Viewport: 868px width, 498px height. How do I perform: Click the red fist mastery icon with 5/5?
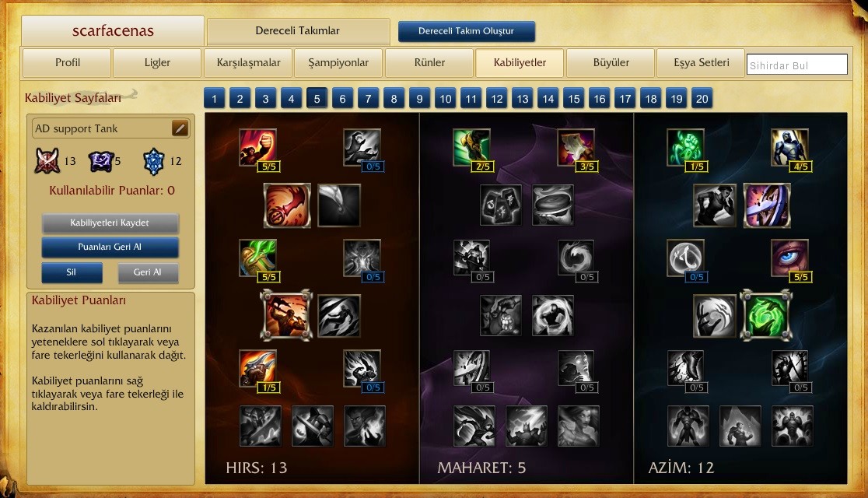[257, 147]
